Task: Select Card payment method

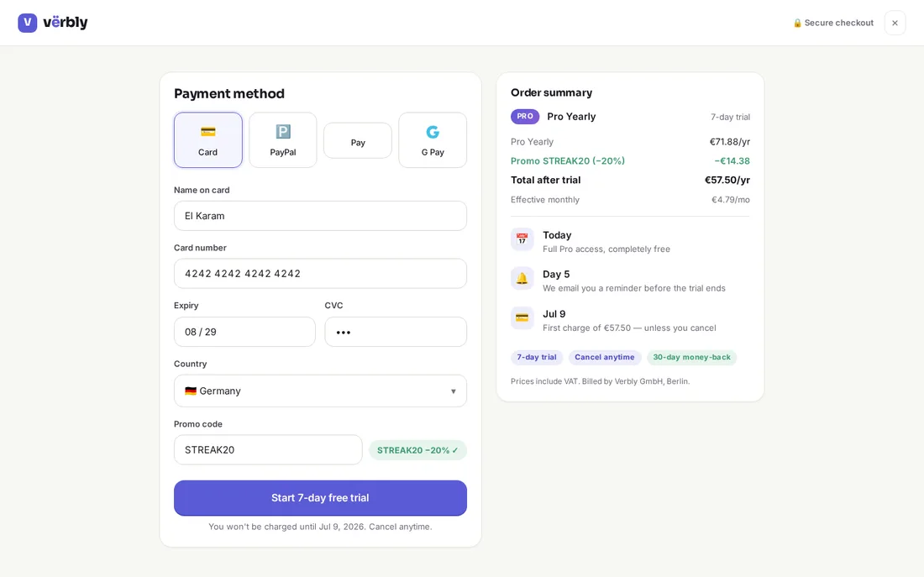Action: click(x=208, y=140)
